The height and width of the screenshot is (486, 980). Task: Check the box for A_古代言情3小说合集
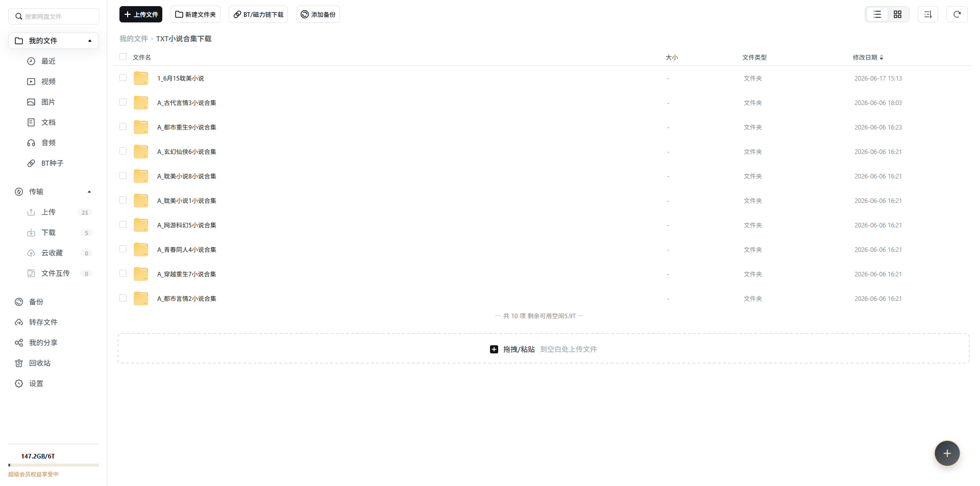[x=123, y=102]
